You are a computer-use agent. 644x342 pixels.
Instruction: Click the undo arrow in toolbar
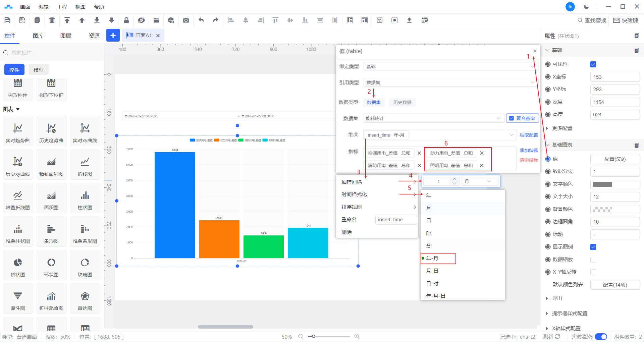point(201,20)
